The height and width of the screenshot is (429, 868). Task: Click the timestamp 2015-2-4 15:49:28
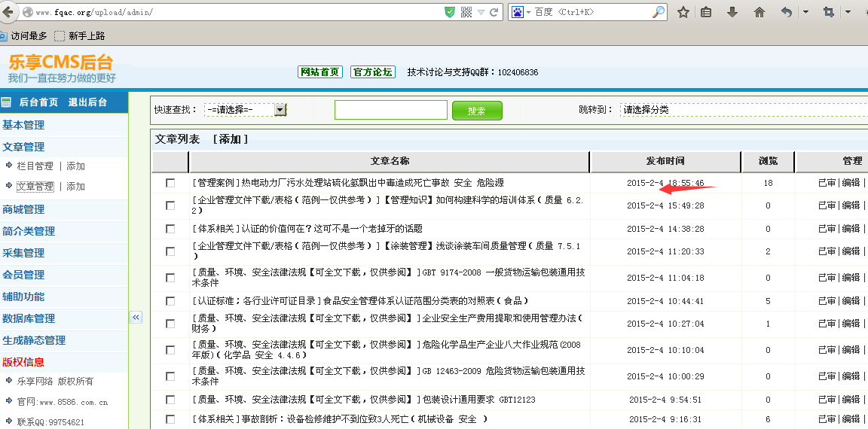(665, 205)
